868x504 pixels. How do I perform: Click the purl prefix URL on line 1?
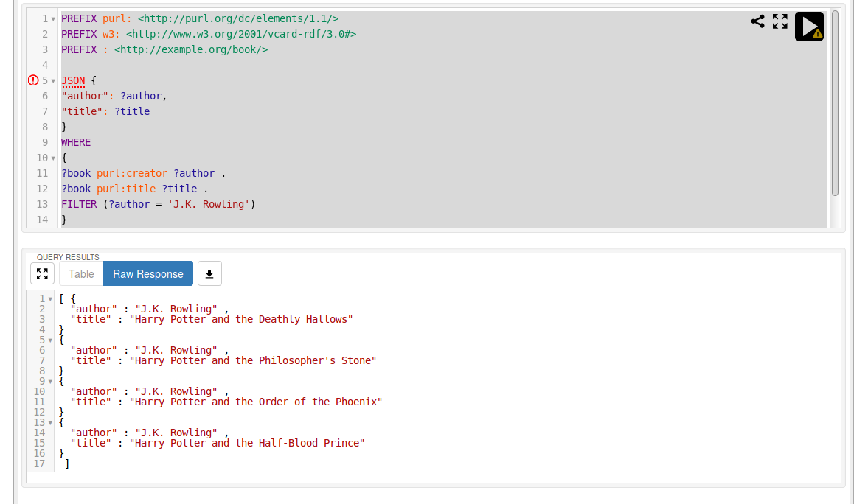click(238, 19)
